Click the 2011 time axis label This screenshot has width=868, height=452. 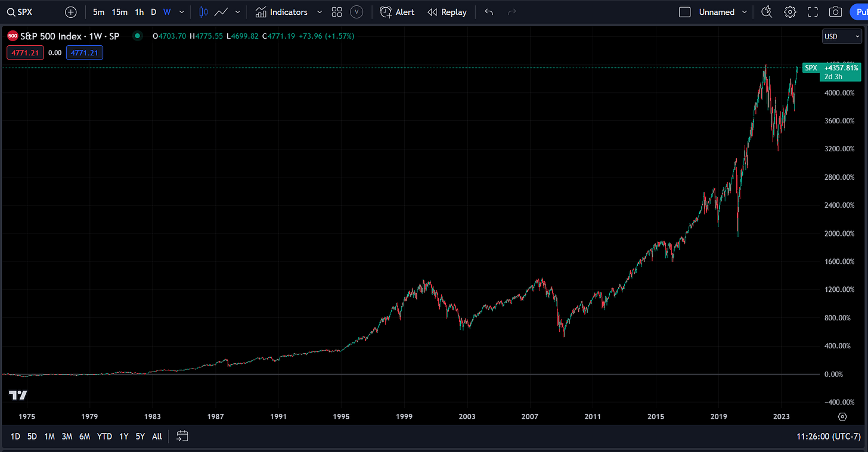593,416
